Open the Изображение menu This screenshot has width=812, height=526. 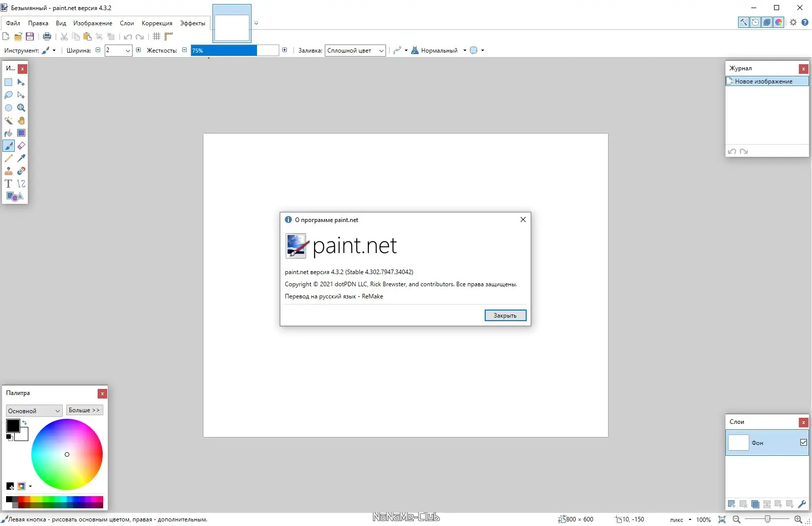(93, 23)
